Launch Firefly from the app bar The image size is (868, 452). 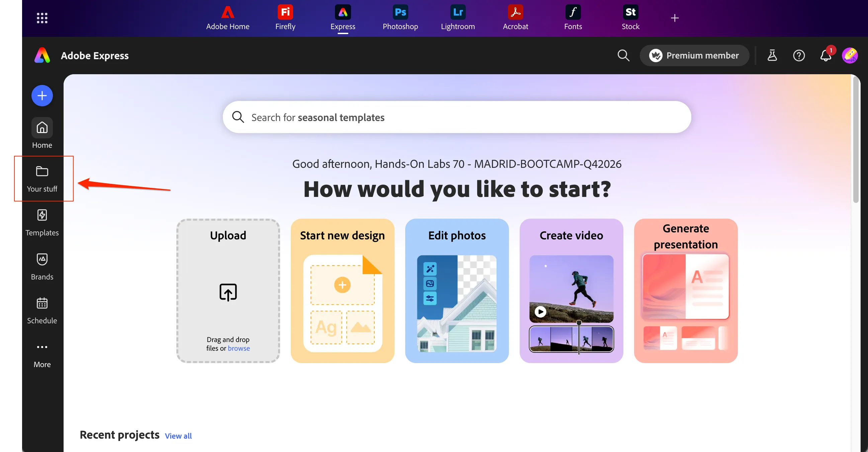[x=285, y=18]
